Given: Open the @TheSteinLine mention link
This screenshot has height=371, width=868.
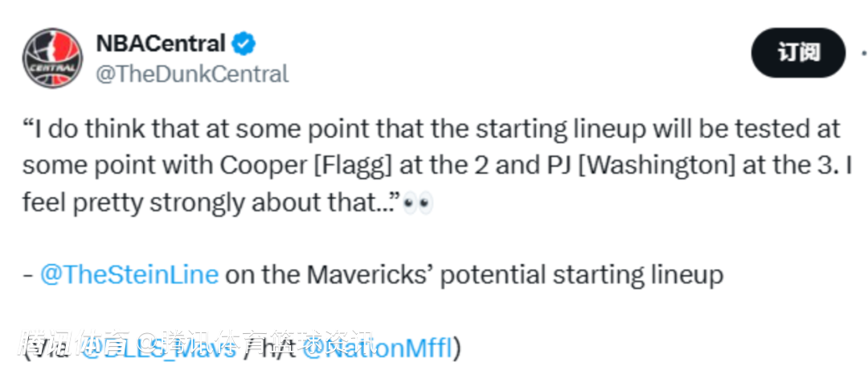Looking at the screenshot, I should point(129,274).
